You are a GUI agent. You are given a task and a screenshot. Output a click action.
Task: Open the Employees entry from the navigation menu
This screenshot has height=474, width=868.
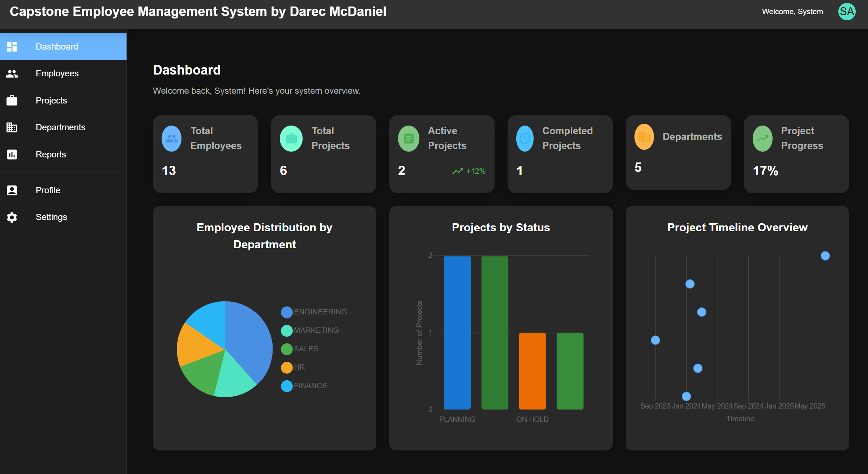[57, 73]
